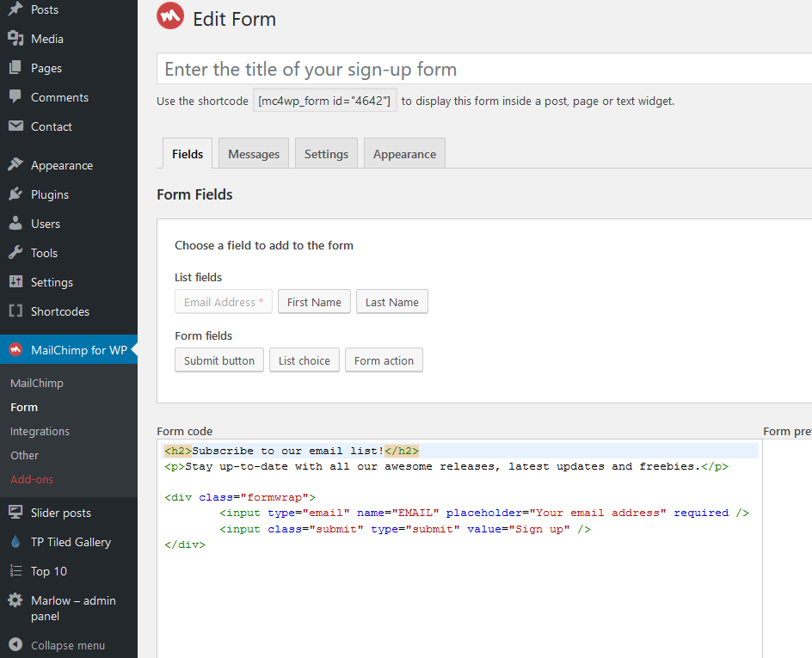This screenshot has height=658, width=812.
Task: Collapse the admin sidebar menu
Action: [57, 645]
